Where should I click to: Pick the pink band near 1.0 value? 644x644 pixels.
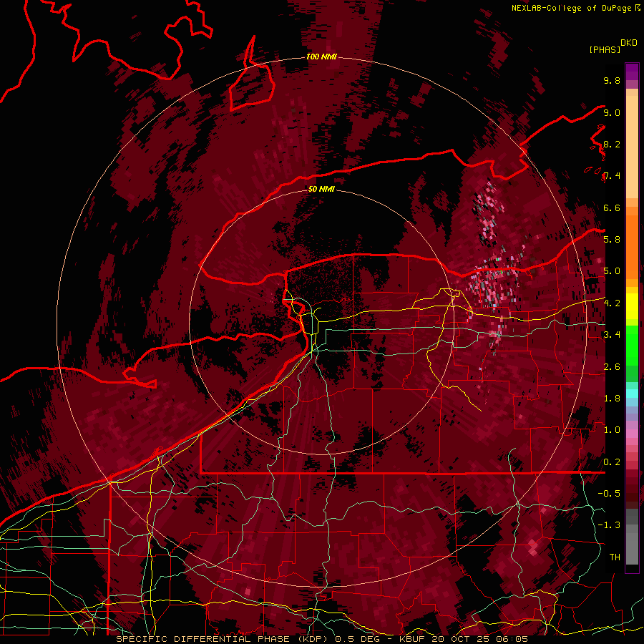(632, 434)
